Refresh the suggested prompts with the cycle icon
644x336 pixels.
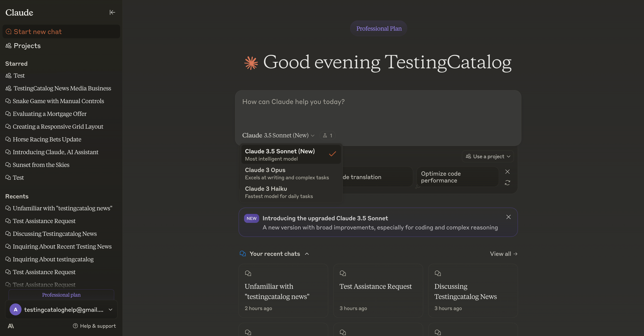click(507, 183)
